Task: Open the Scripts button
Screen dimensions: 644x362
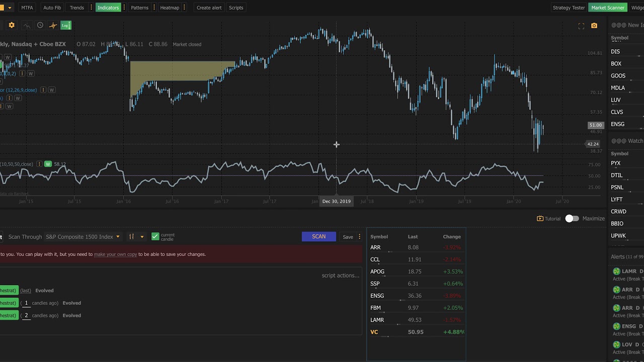Action: tap(236, 8)
